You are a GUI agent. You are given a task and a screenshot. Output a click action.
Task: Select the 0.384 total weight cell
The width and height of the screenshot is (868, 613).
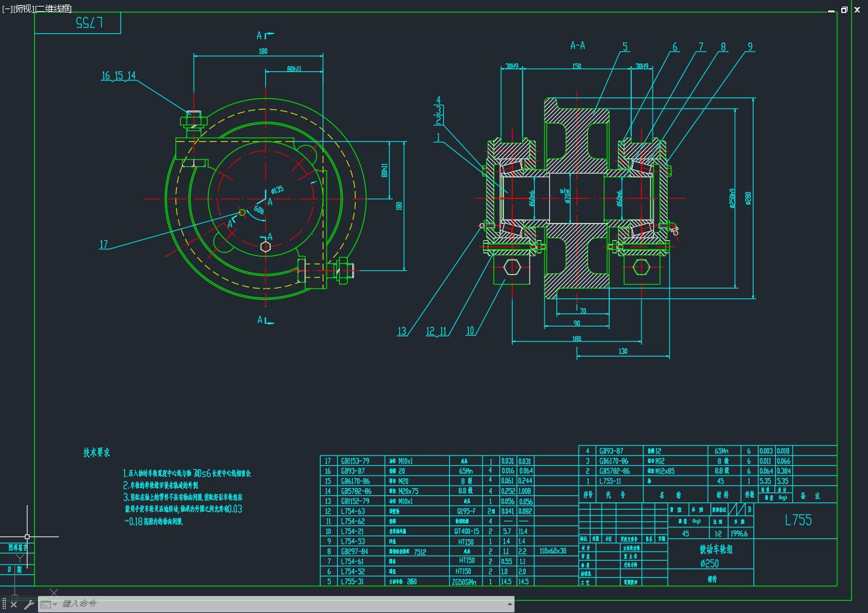[x=783, y=471]
